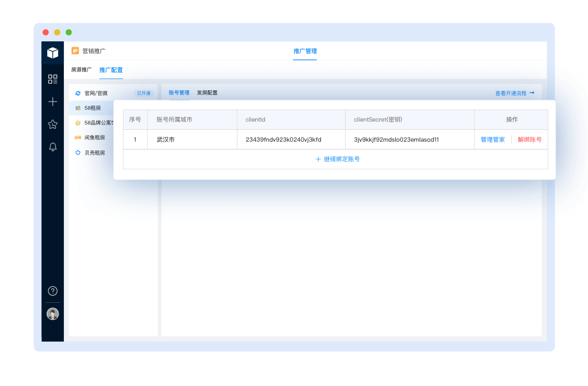
Task: Select the 58租房 channel icon
Action: (78, 108)
